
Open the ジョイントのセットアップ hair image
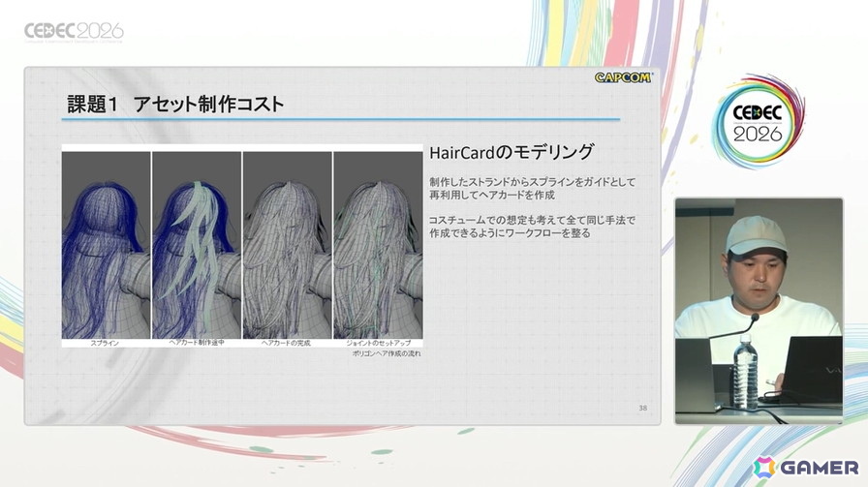click(378, 245)
